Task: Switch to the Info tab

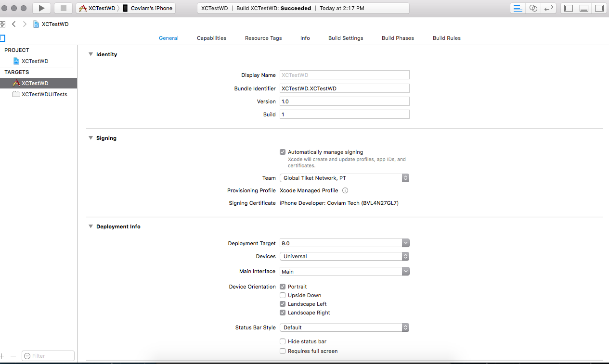Action: pyautogui.click(x=305, y=38)
